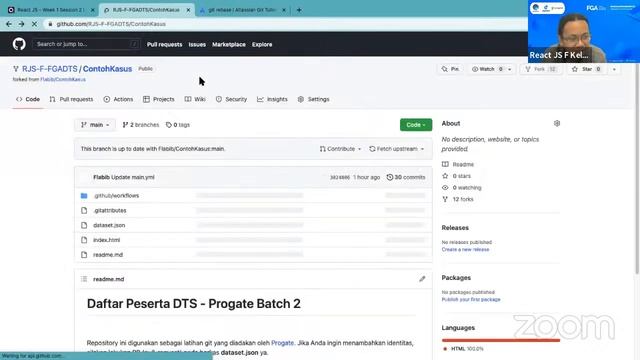This screenshot has width=640, height=360.
Task: Close the RJS-F-FGADTS/ContohKasus tab
Action: pos(188,10)
